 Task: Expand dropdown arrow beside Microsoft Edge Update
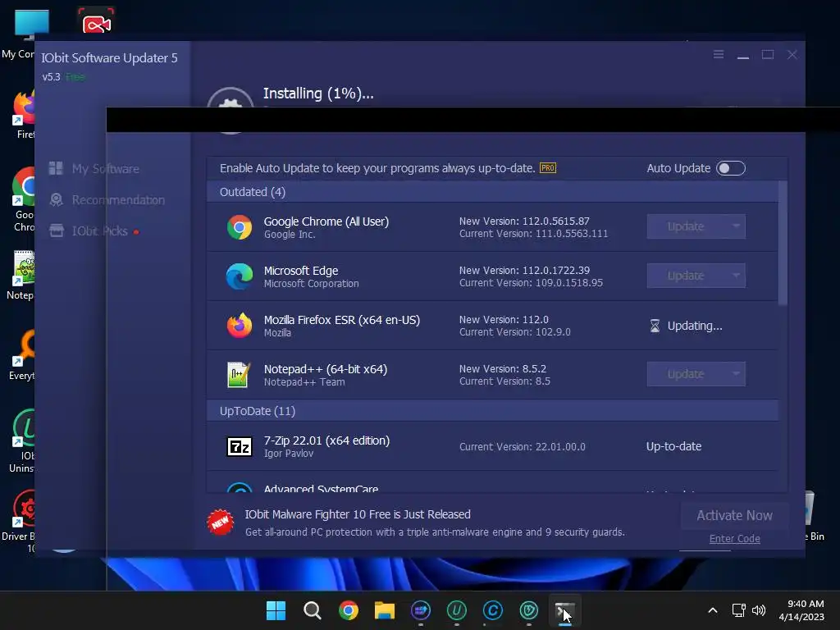pyautogui.click(x=736, y=276)
